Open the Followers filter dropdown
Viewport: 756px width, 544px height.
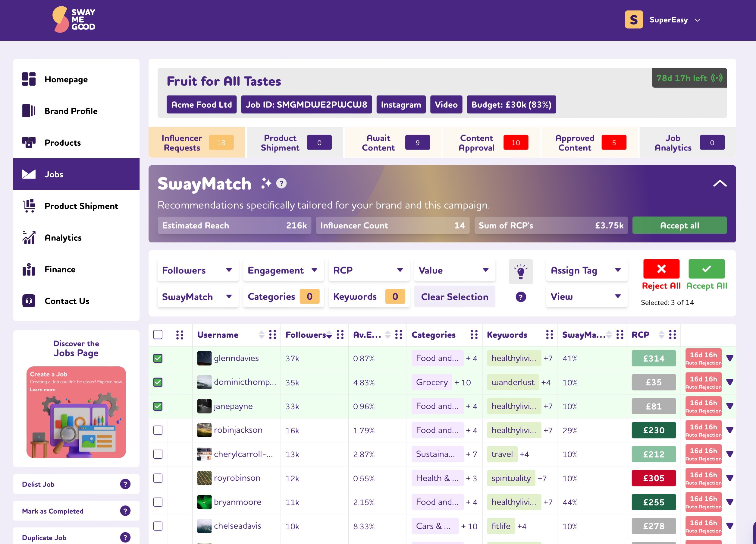coord(198,270)
